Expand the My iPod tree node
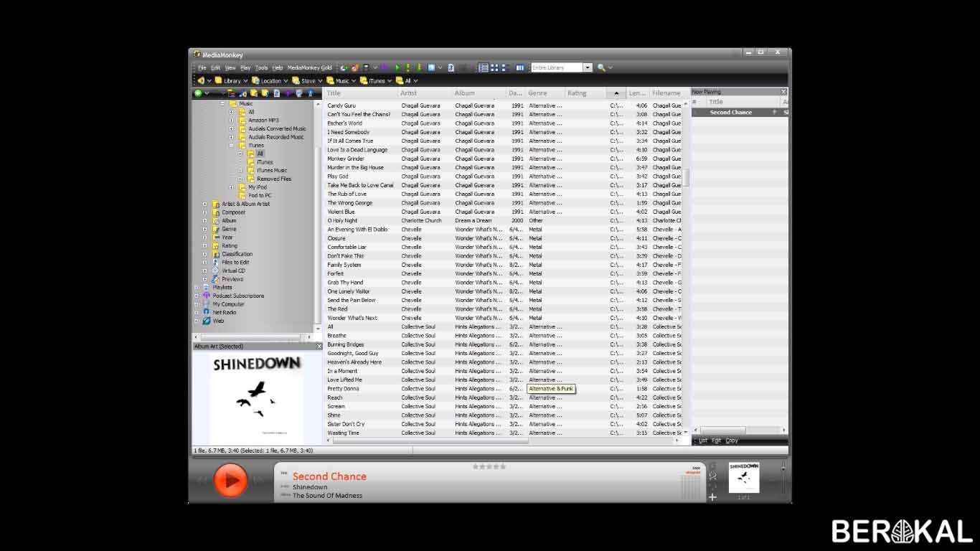Viewport: 980px width, 551px height. click(x=231, y=187)
